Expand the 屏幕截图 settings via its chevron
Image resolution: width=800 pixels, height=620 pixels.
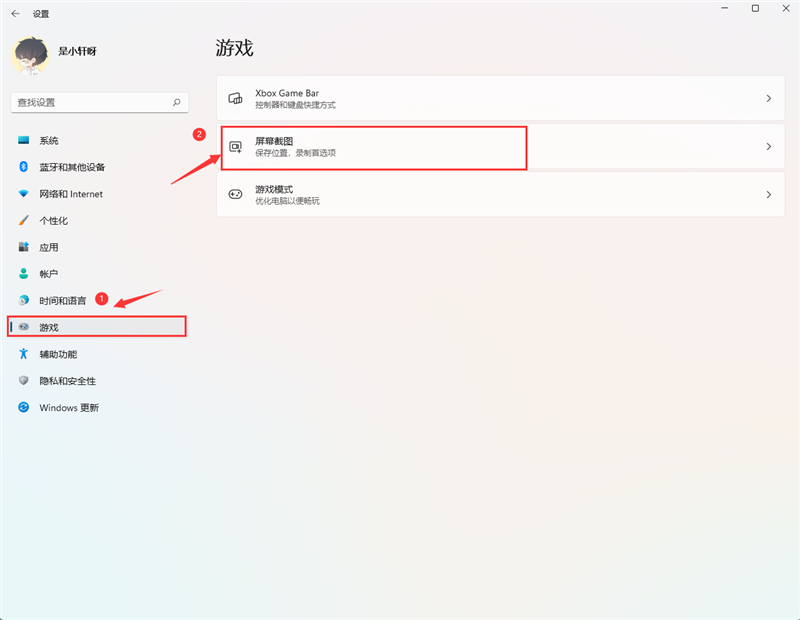[768, 147]
